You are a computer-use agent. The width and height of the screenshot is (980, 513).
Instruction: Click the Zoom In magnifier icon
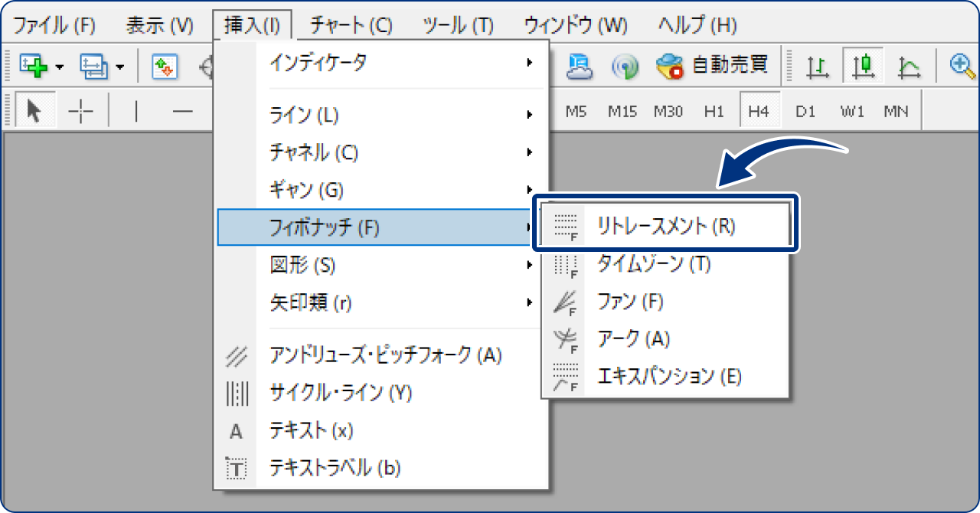coord(962,66)
